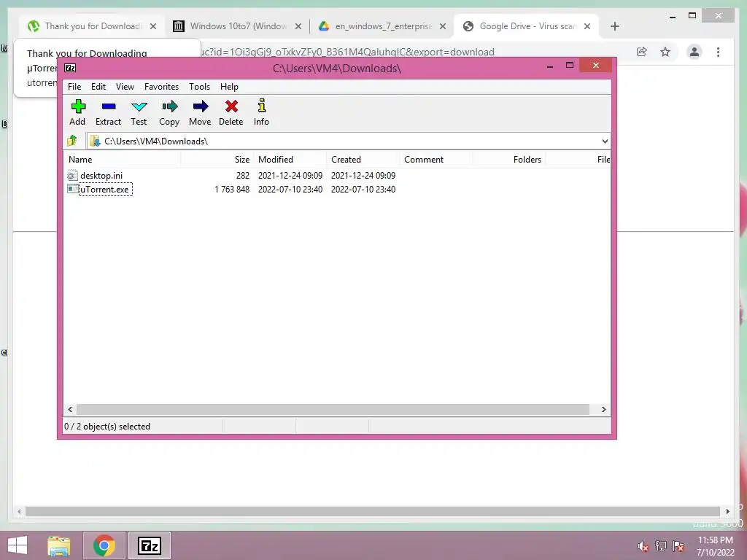Viewport: 747px width, 560px height.
Task: Click status bar 0 / 2 object(s) selected
Action: point(107,427)
